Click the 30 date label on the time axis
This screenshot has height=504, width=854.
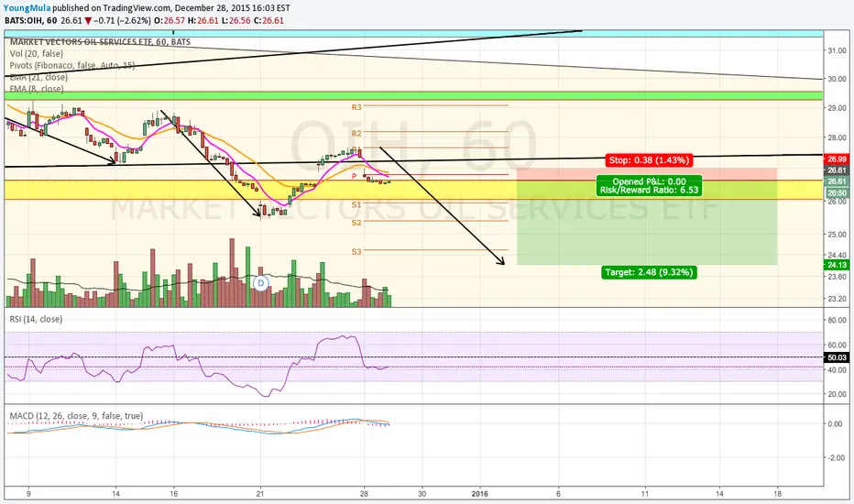pyautogui.click(x=422, y=494)
